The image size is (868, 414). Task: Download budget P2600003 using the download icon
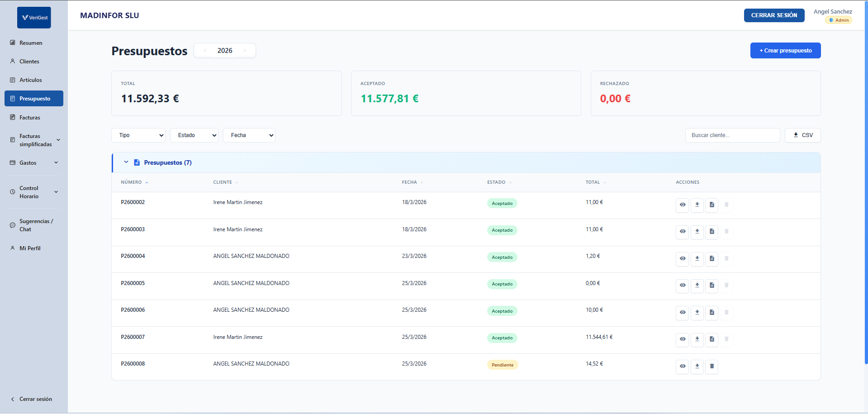tap(697, 231)
